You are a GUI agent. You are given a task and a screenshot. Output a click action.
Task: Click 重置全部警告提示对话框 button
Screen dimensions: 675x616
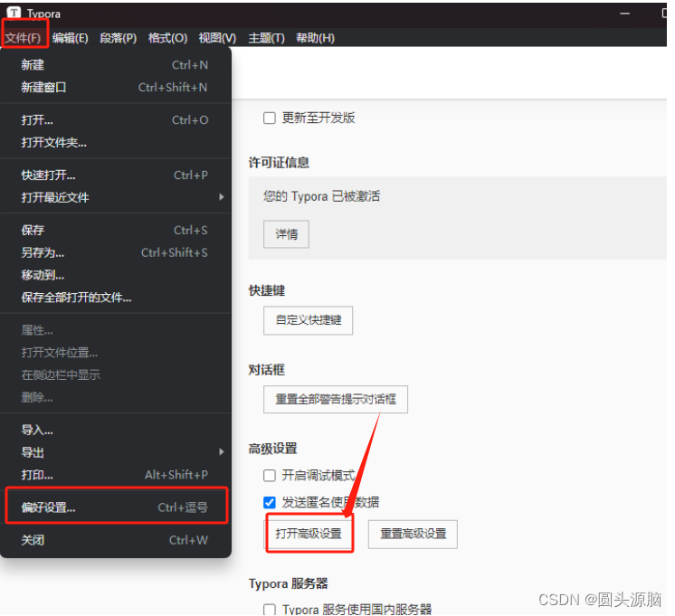pos(336,400)
